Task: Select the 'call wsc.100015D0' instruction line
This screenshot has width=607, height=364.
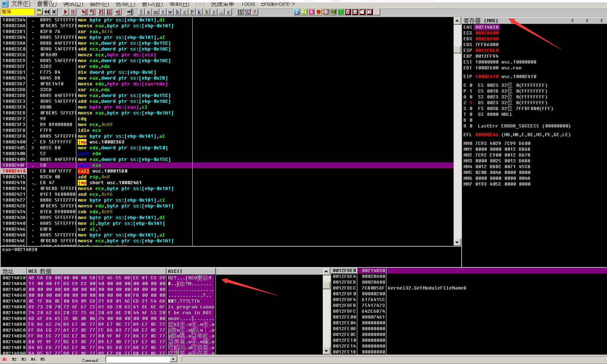Action: pos(227,171)
